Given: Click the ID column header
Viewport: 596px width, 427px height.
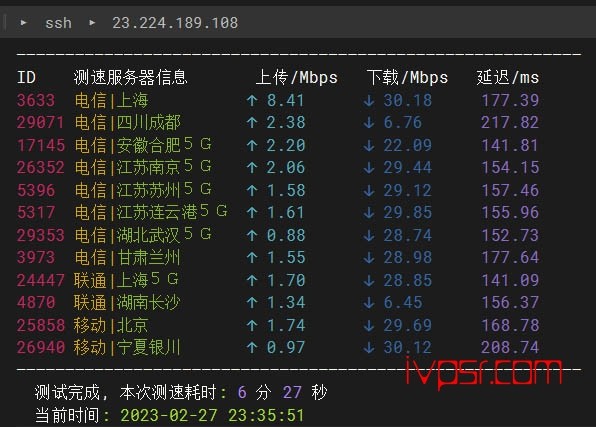Looking at the screenshot, I should coord(26,78).
